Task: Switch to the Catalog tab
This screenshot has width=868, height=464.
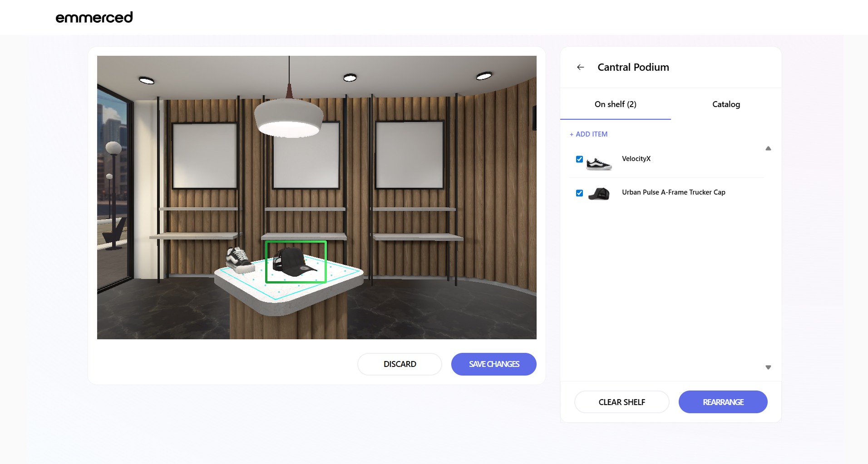Action: [726, 104]
